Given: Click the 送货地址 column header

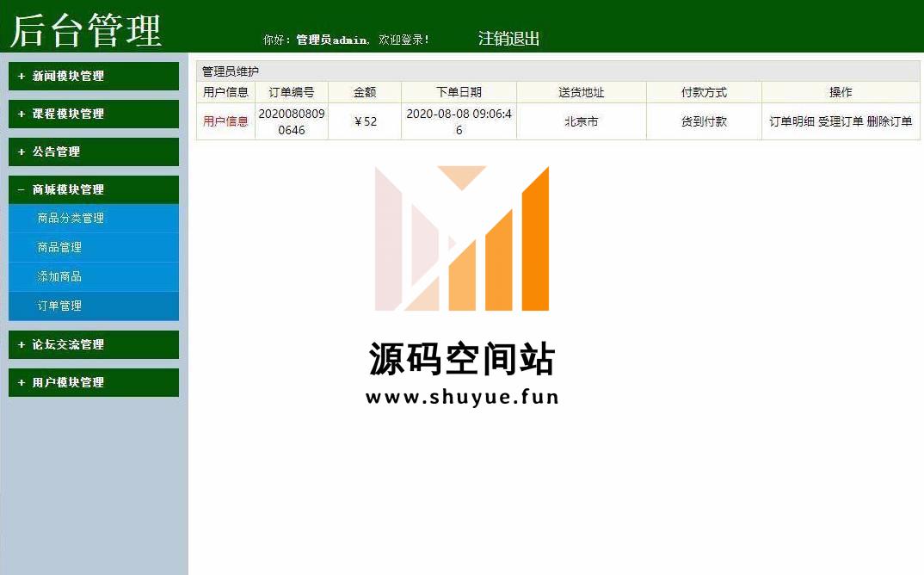Looking at the screenshot, I should 582,92.
